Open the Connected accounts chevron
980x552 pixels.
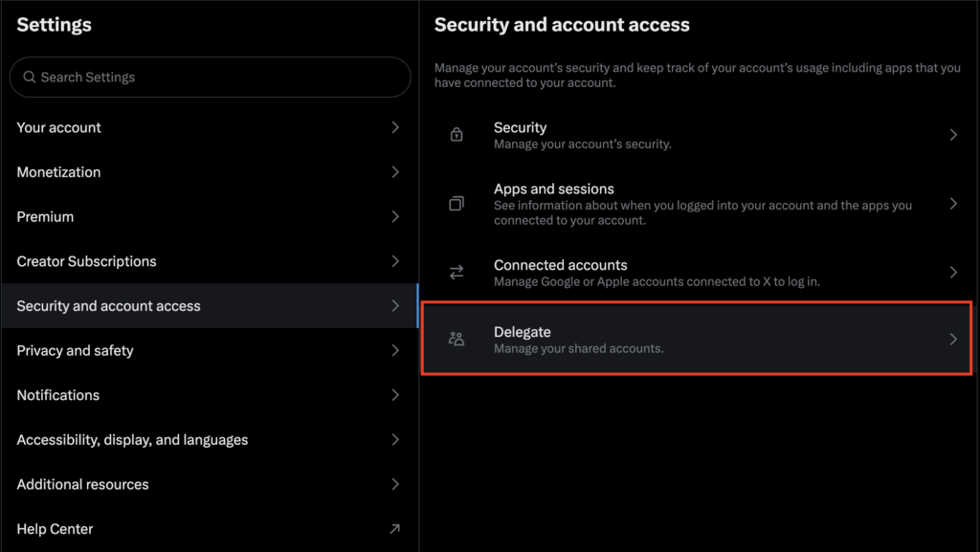[953, 273]
